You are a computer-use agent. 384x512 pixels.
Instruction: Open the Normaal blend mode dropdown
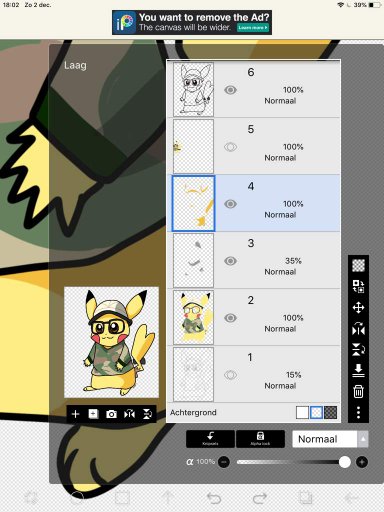pyautogui.click(x=325, y=439)
